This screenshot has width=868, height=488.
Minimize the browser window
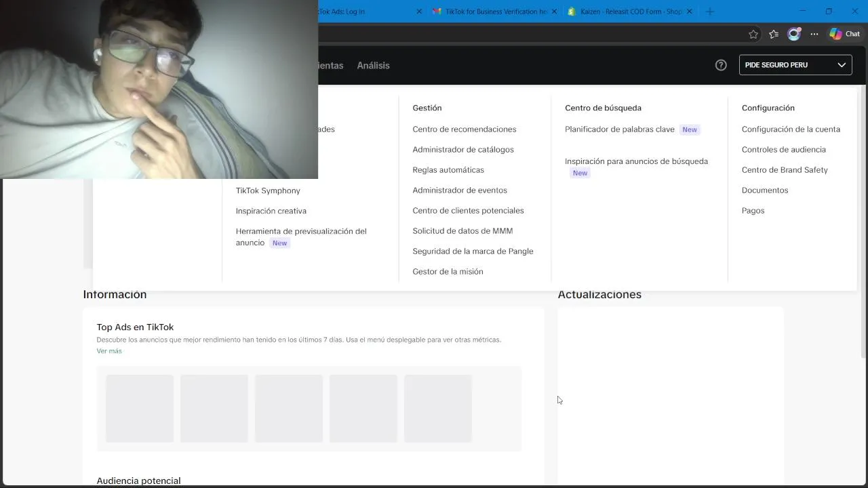803,12
